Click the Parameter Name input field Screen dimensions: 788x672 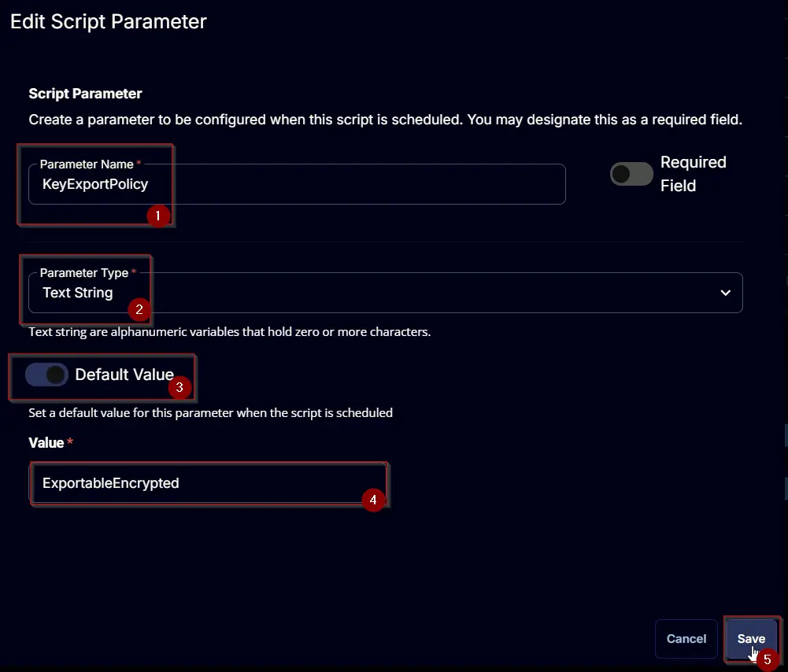[x=297, y=184]
